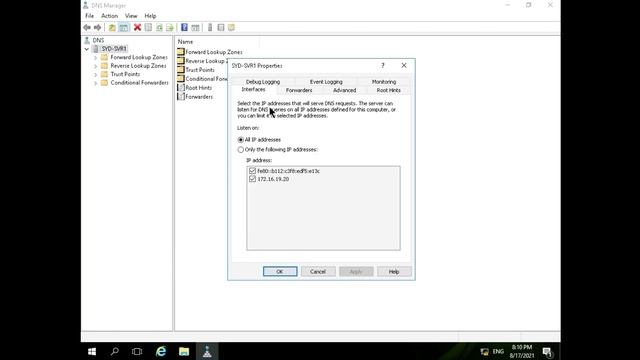Open taskbar Search
The height and width of the screenshot is (360, 640).
click(x=115, y=351)
